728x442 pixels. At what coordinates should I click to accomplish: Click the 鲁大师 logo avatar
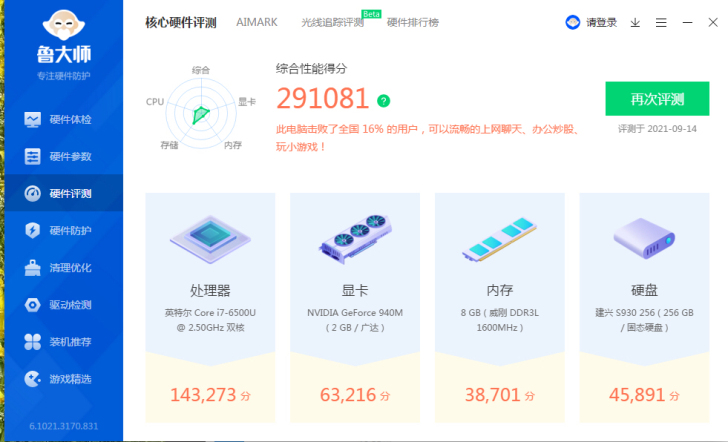[x=64, y=23]
